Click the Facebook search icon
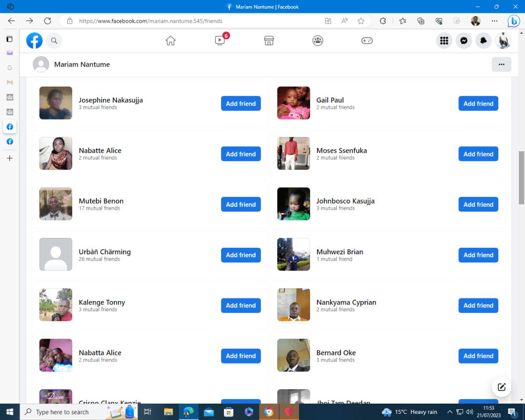 click(54, 41)
